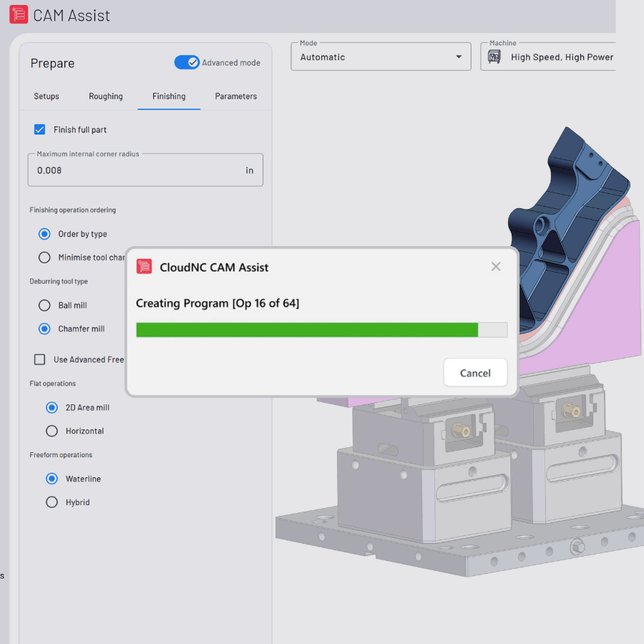This screenshot has width=644, height=644.
Task: Choose Horizontal flat operations option
Action: coord(52,431)
